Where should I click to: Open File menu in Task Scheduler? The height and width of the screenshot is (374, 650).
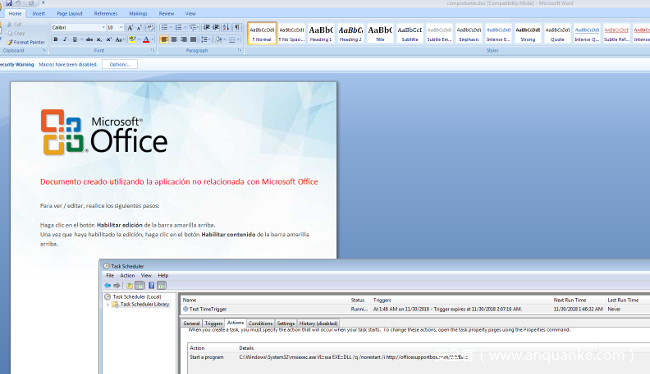110,275
